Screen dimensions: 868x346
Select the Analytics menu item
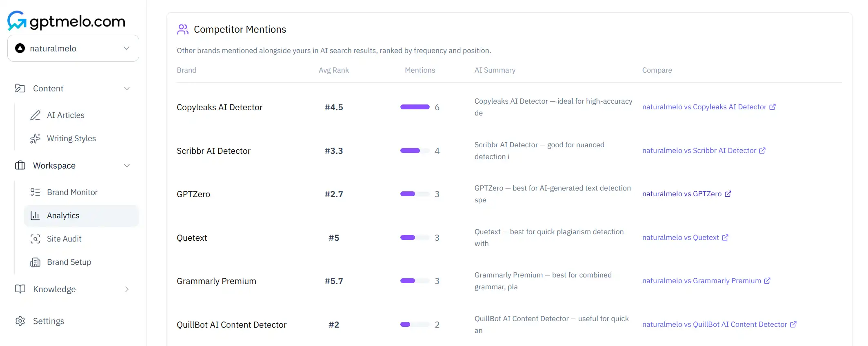81,215
